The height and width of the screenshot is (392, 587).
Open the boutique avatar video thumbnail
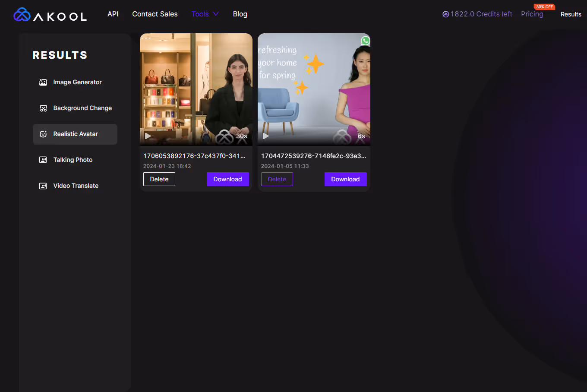196,89
